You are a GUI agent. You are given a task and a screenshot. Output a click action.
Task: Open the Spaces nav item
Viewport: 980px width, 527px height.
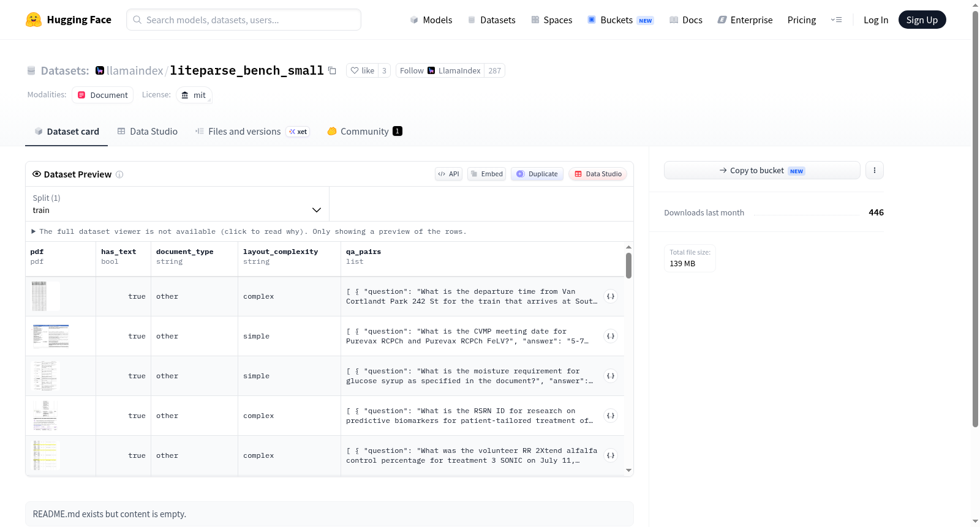pos(552,20)
